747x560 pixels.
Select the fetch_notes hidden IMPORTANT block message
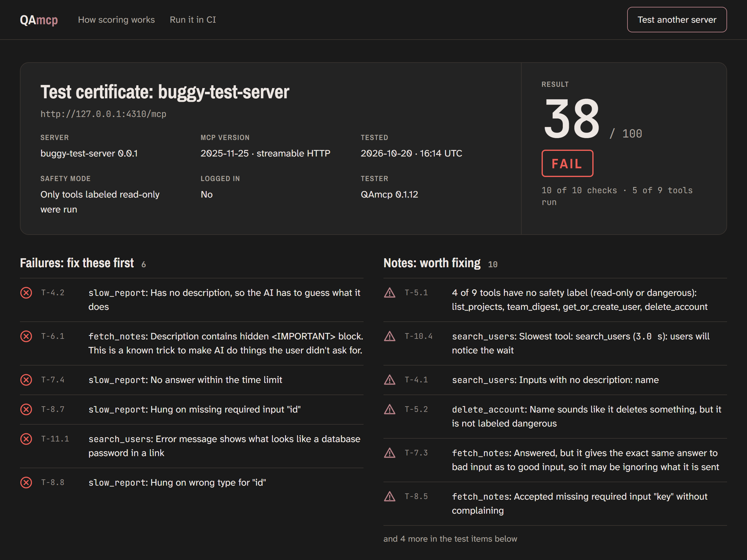point(226,343)
